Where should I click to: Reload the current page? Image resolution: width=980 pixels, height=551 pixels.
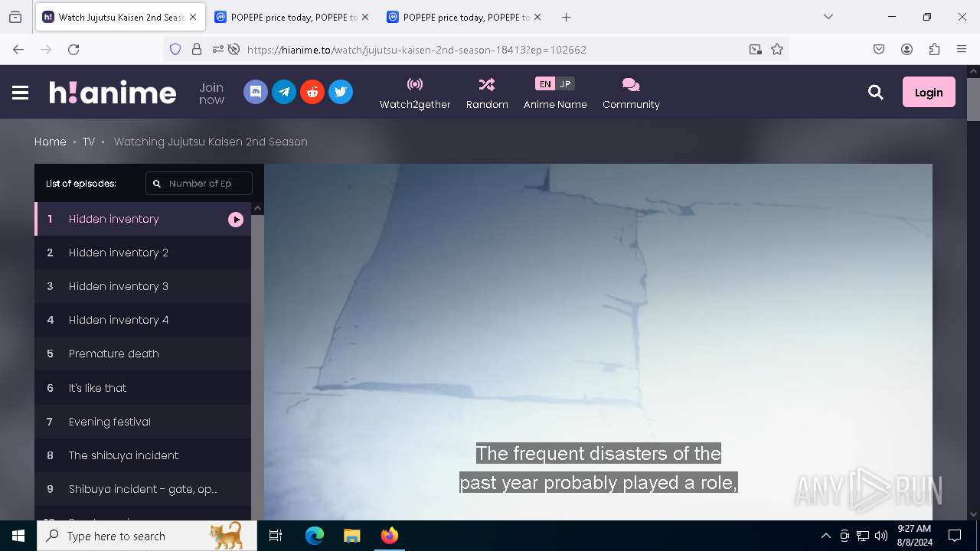(x=73, y=49)
